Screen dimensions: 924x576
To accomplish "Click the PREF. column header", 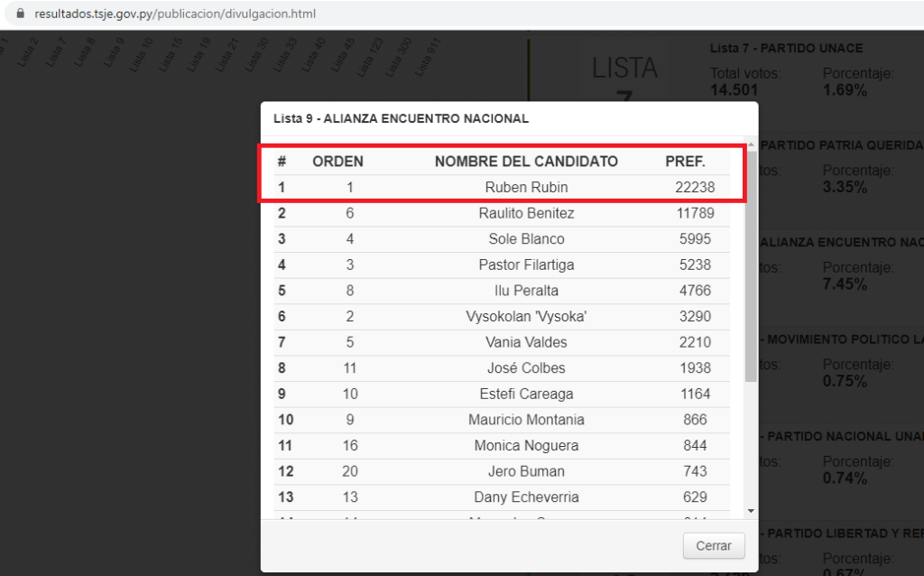I will coord(685,162).
